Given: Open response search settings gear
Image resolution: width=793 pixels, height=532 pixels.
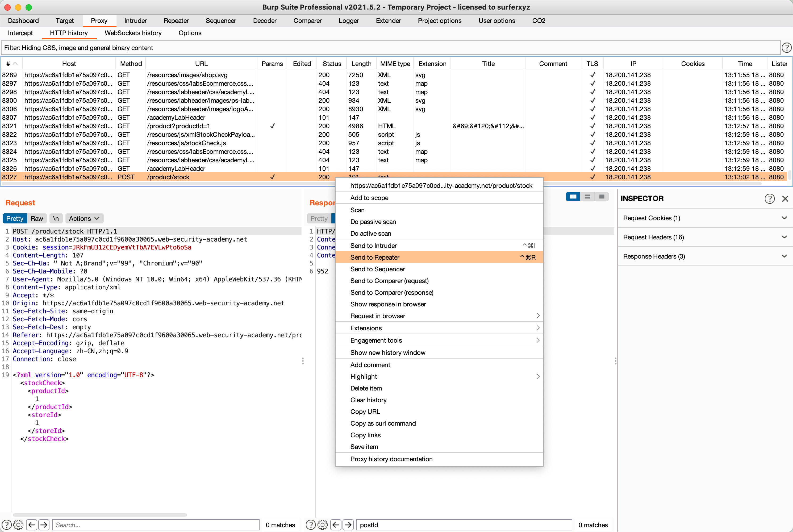Looking at the screenshot, I should pos(322,525).
